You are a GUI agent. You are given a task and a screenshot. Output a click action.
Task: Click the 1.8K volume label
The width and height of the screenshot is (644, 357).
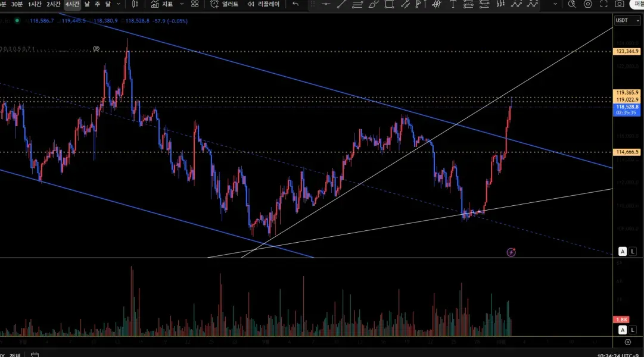(x=621, y=320)
